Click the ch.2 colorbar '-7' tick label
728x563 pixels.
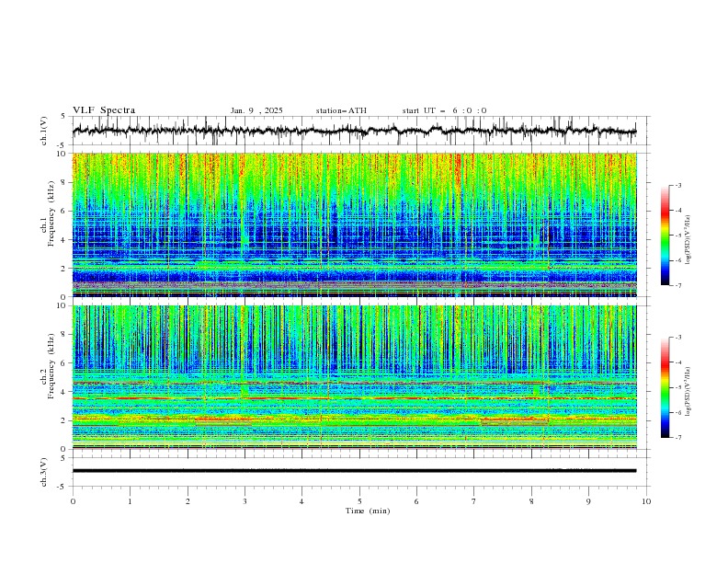pyautogui.click(x=677, y=437)
